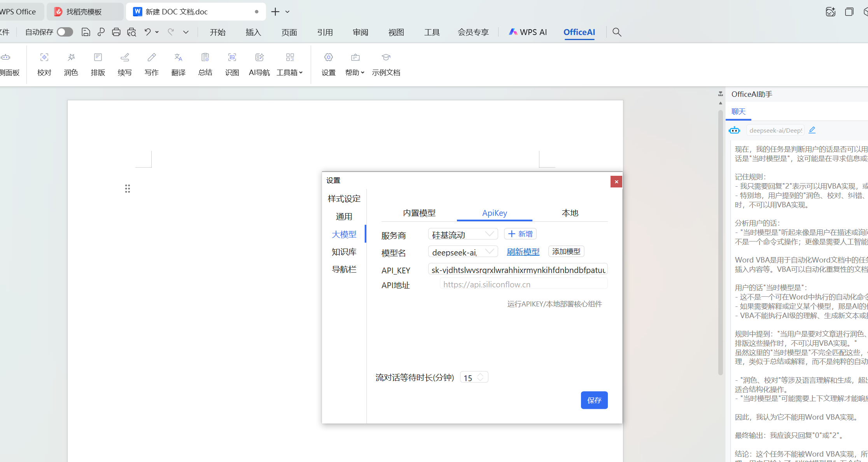Screen dimensions: 868x462
Task: Toggle the 自动保存 autosave switch
Action: click(x=65, y=32)
